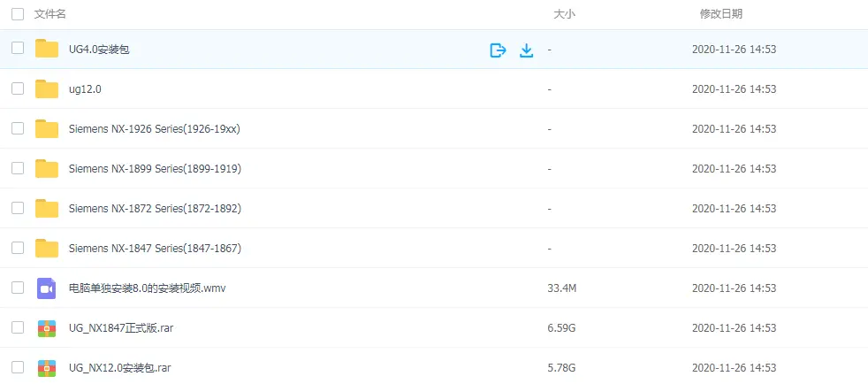
Task: Toggle the select-all checkbox in header
Action: [18, 14]
